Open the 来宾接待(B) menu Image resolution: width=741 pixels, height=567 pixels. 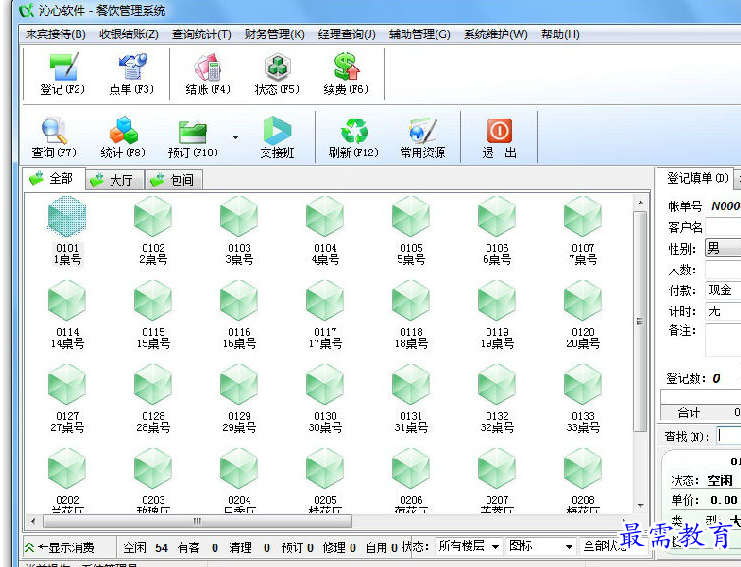(56, 34)
